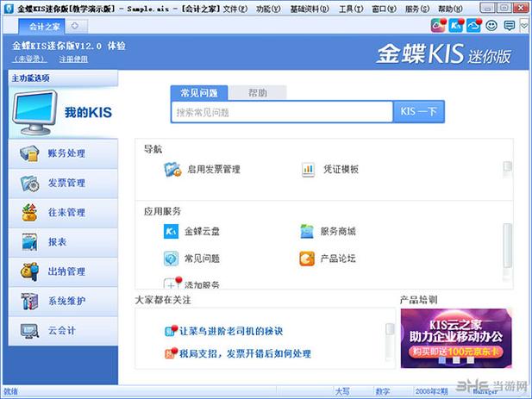This screenshot has height=399, width=532.
Task: Click the first banner carousel dot
Action: click(x=441, y=360)
